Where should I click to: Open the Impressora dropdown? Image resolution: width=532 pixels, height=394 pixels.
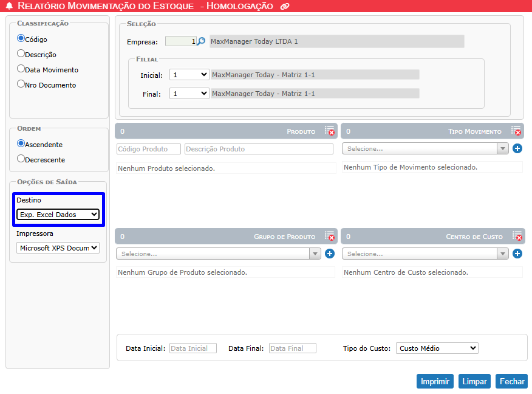pyautogui.click(x=58, y=247)
